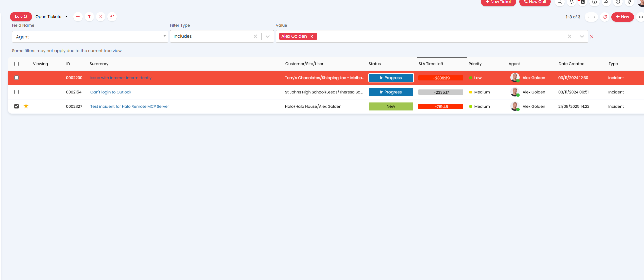Open the notifications bell

click(x=571, y=2)
